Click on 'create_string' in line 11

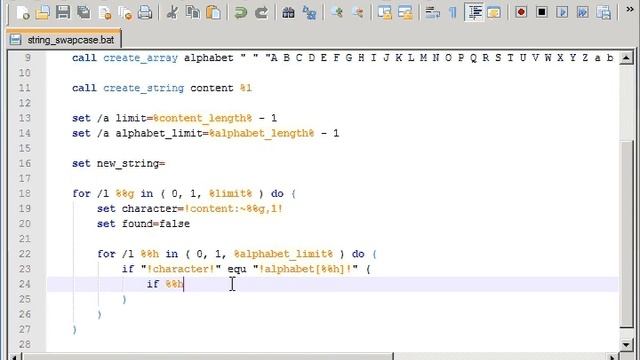144,88
